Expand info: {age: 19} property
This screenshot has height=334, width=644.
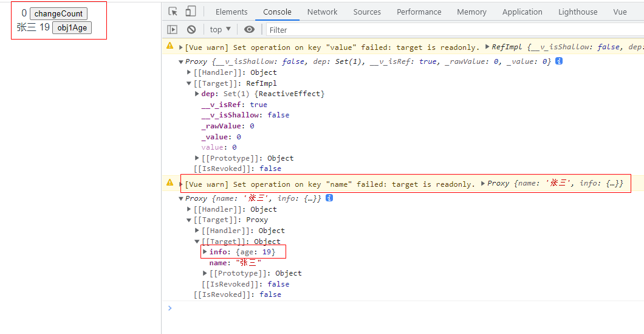(205, 251)
